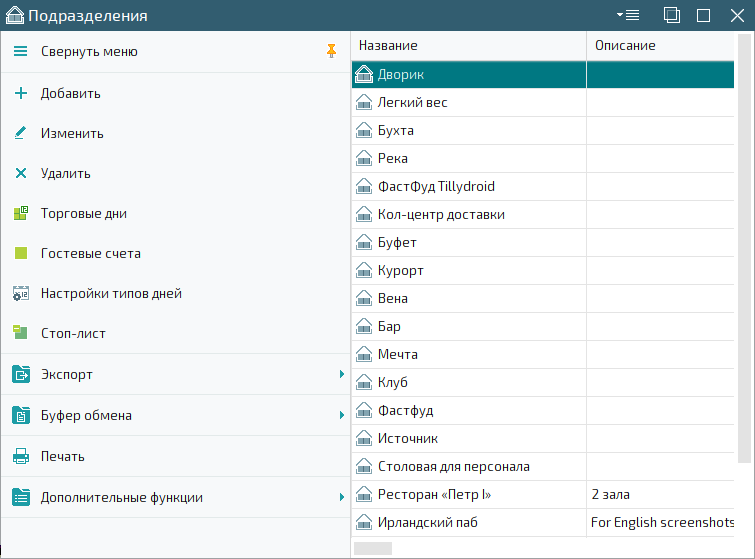
Task: Toggle the yellow pin to unpin menu
Action: pyautogui.click(x=332, y=51)
